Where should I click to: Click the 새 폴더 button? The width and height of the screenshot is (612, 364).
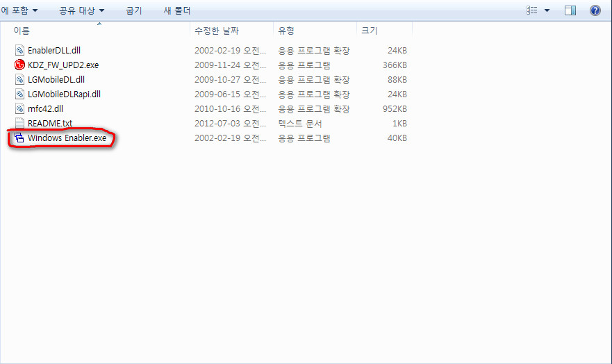pos(177,11)
